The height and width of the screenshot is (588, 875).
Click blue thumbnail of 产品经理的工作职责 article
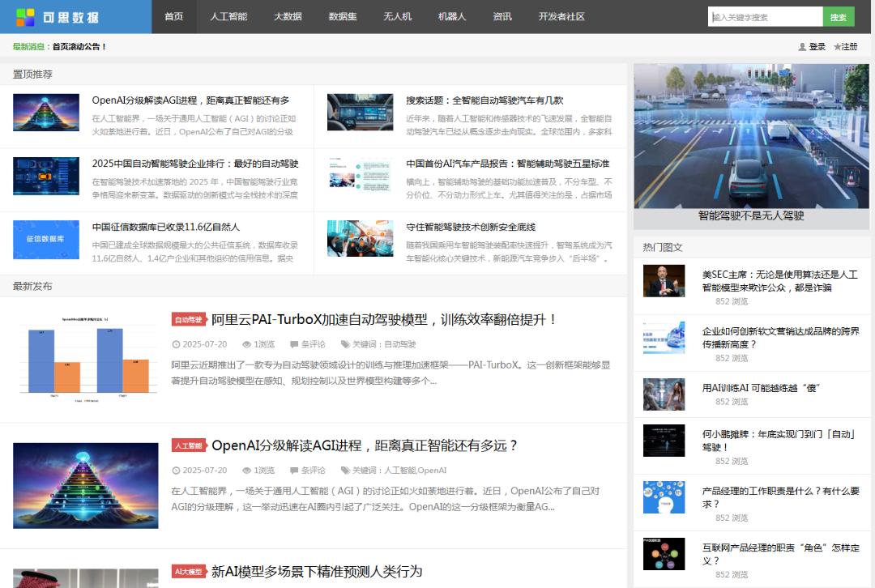click(664, 497)
